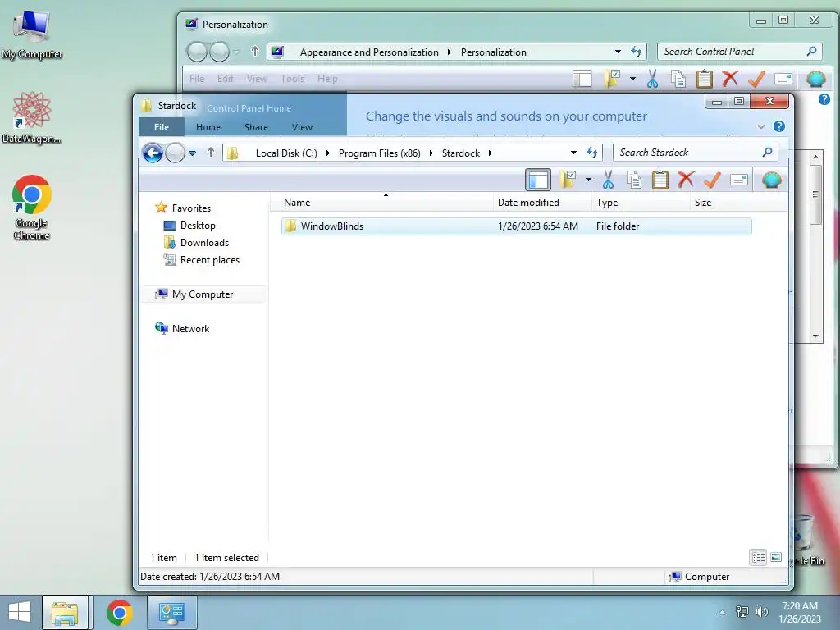840x630 pixels.
Task: Expand the Local Disk (C:) breadcrumb arrow
Action: 327,153
